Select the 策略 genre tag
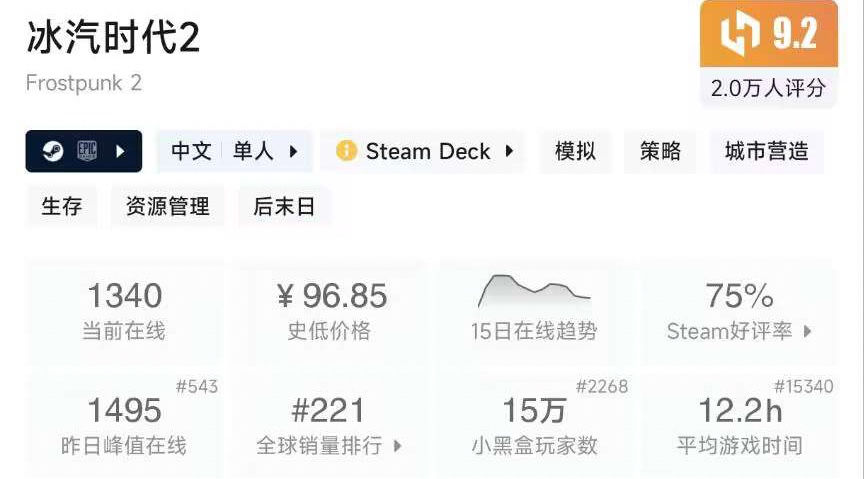 (660, 152)
